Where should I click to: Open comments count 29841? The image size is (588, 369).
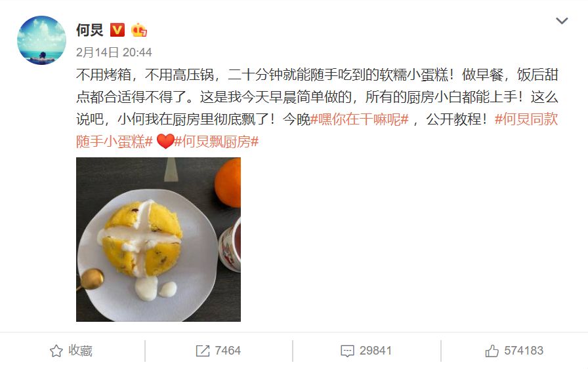(x=375, y=351)
